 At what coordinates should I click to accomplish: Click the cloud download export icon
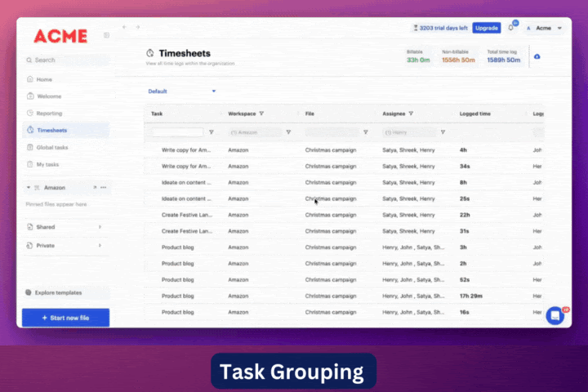click(537, 56)
